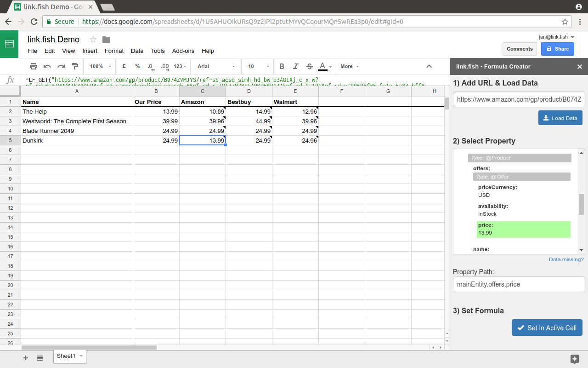Open the move-to-folder icon
Viewport: 588px width, 368px height.
pos(106,40)
